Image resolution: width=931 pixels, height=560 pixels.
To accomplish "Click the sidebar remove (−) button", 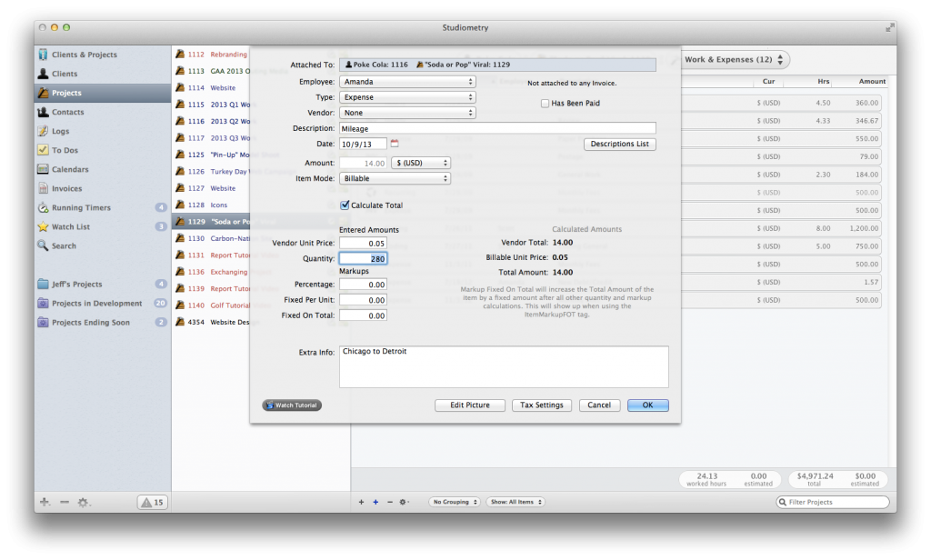I will click(x=65, y=503).
